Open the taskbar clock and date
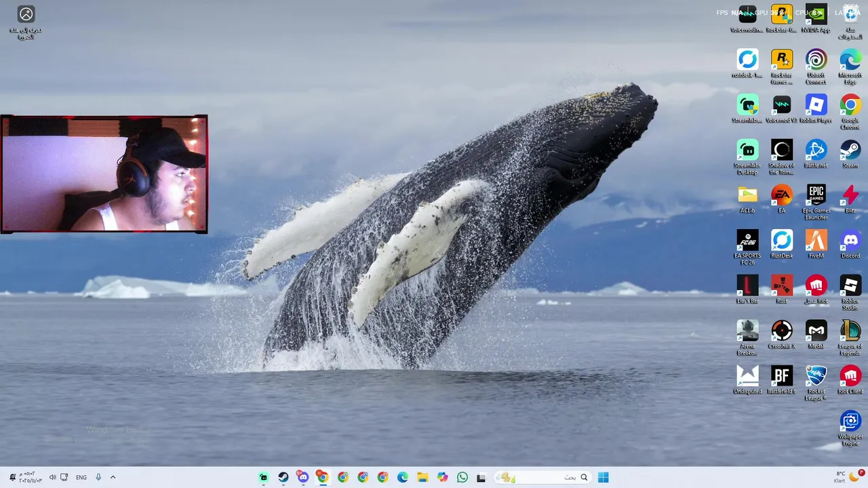 point(31,477)
